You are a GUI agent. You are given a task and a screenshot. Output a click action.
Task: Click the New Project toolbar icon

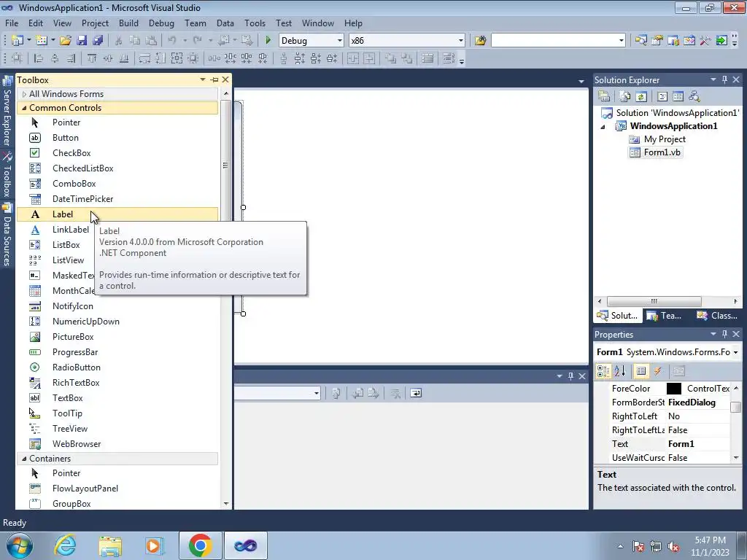[18, 41]
